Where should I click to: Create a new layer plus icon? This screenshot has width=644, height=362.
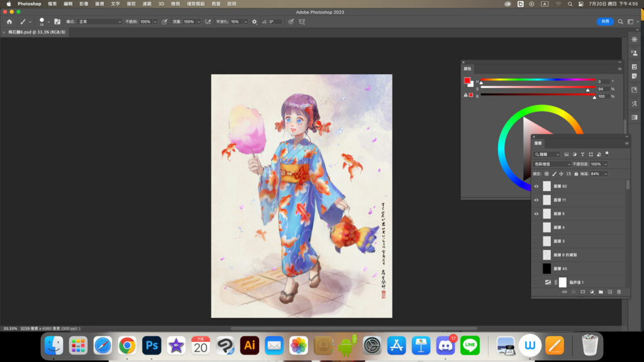tap(610, 292)
